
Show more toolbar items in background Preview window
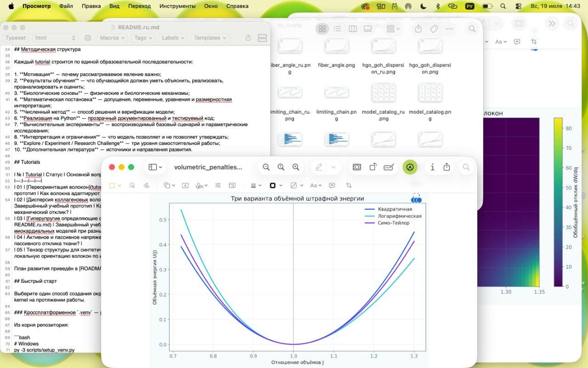552,23
